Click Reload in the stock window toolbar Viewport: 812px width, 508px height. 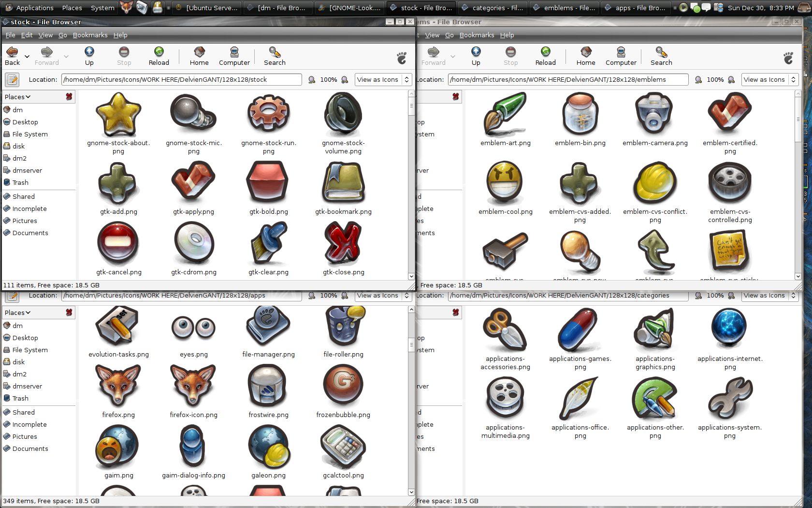pyautogui.click(x=159, y=56)
